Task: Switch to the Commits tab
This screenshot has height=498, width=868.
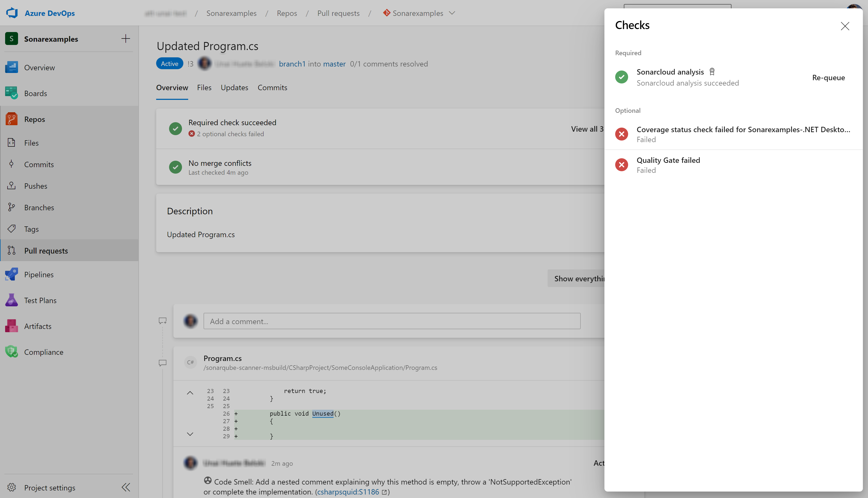Action: pos(272,87)
